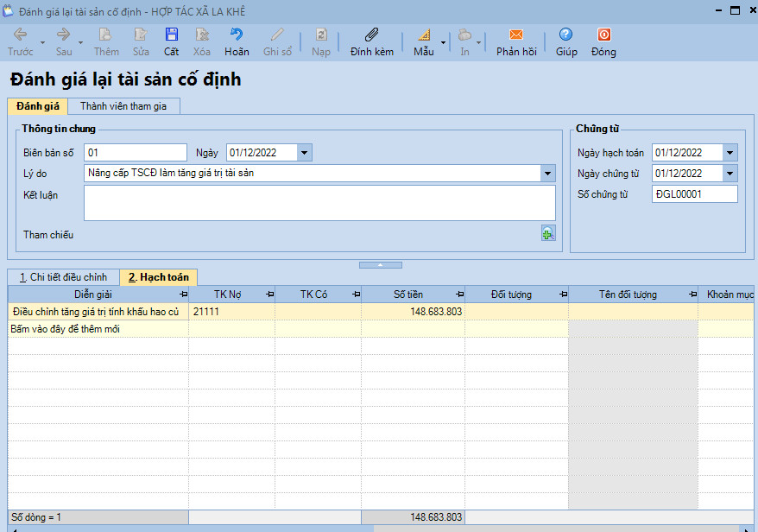Open the Ngày hạch toán date picker
The image size is (758, 532).
(x=730, y=153)
